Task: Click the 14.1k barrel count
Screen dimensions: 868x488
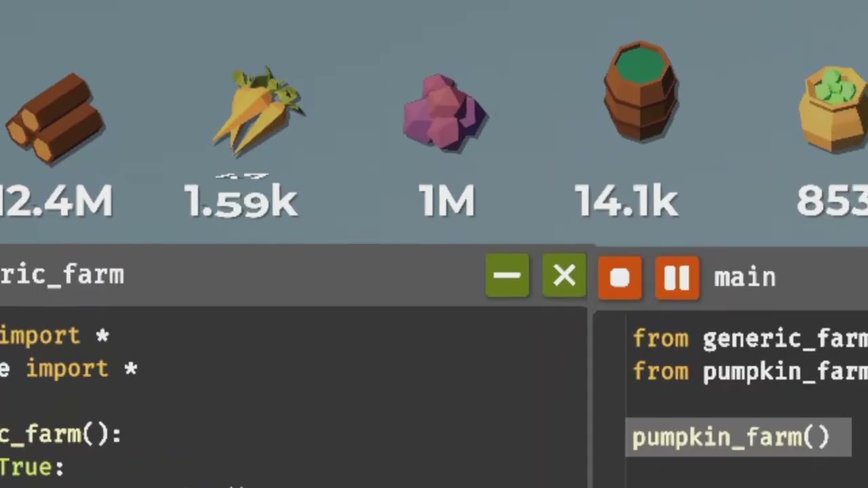Action: coord(626,201)
